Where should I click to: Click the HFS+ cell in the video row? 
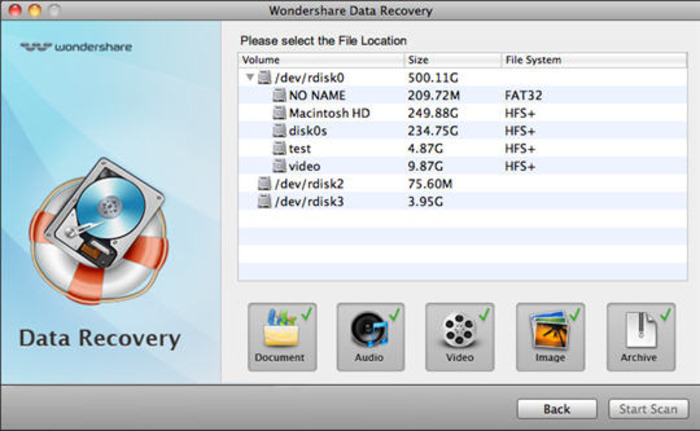520,166
